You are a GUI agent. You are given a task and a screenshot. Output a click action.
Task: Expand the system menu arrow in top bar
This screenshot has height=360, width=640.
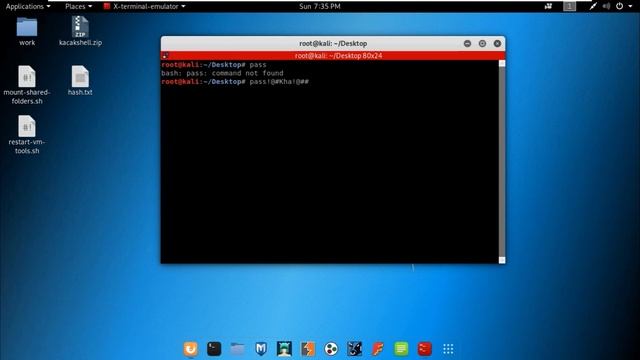pyautogui.click(x=630, y=6)
